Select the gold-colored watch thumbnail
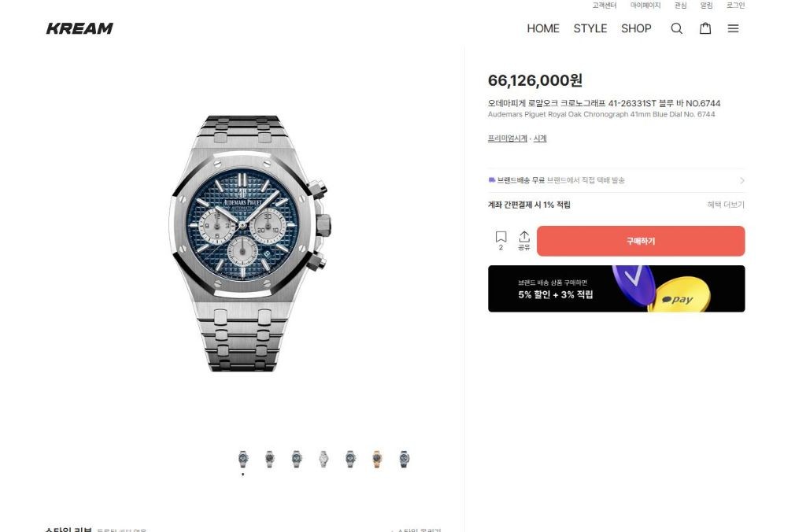806x532 pixels. tap(377, 459)
